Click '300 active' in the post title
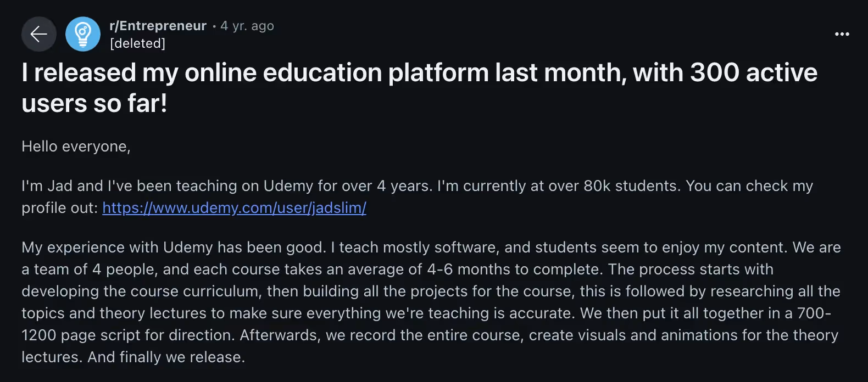This screenshot has height=382, width=868. [753, 73]
